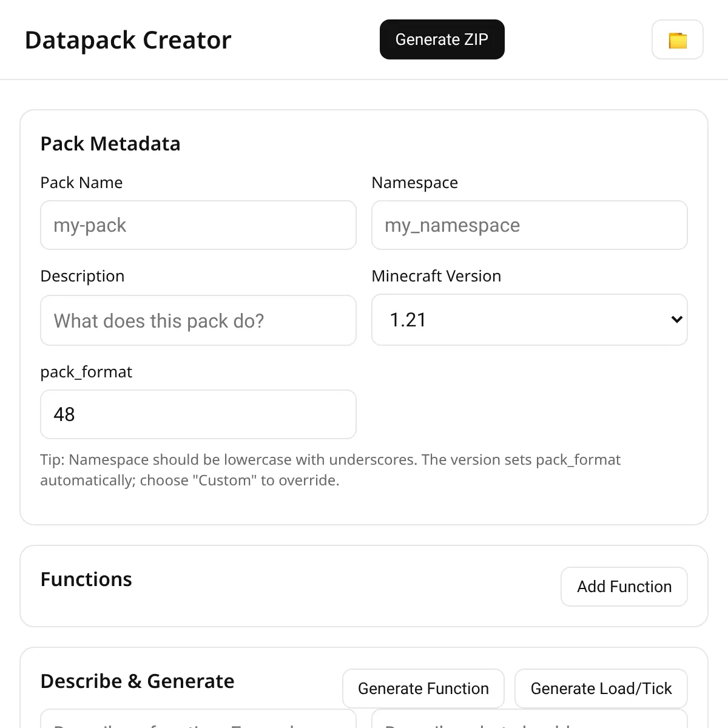The image size is (728, 728).
Task: Click the Pack Metadata section heading
Action: point(110,144)
